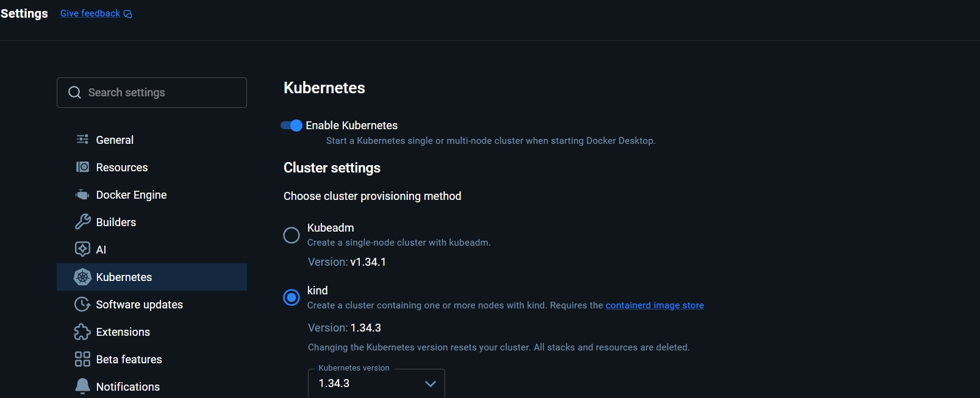Open the containerd image store link
The image size is (980, 398).
pyautogui.click(x=654, y=305)
